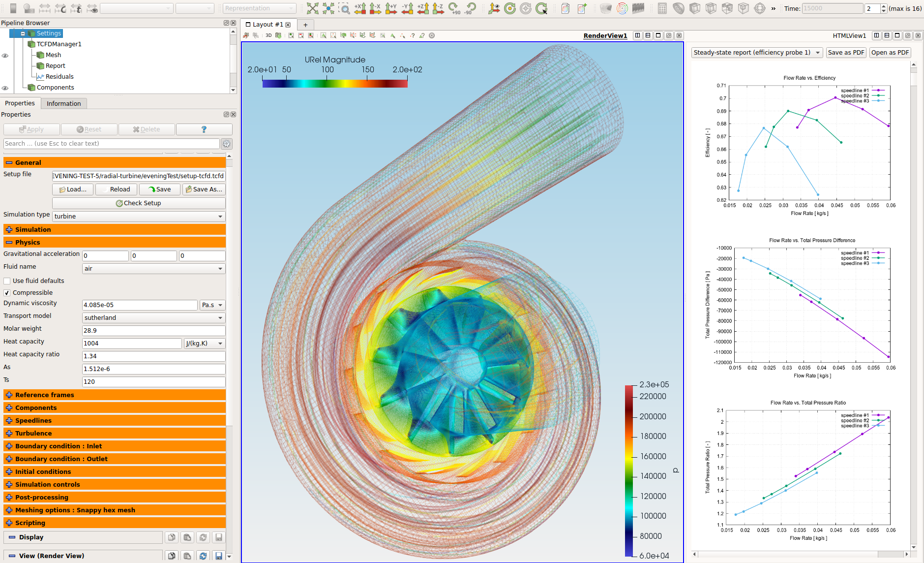Viewport: 924px width, 563px height.
Task: Set camera to +X axis view
Action: pyautogui.click(x=360, y=8)
